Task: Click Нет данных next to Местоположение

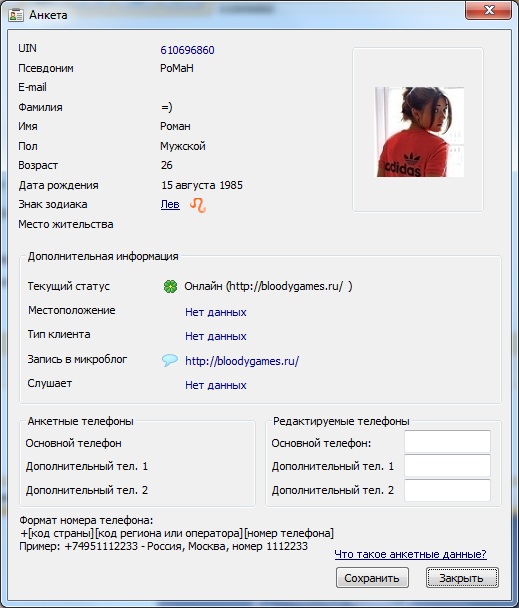Action: click(x=216, y=312)
